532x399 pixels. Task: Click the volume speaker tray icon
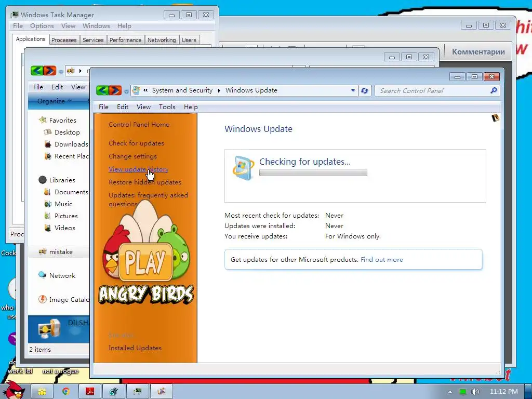coord(475,392)
